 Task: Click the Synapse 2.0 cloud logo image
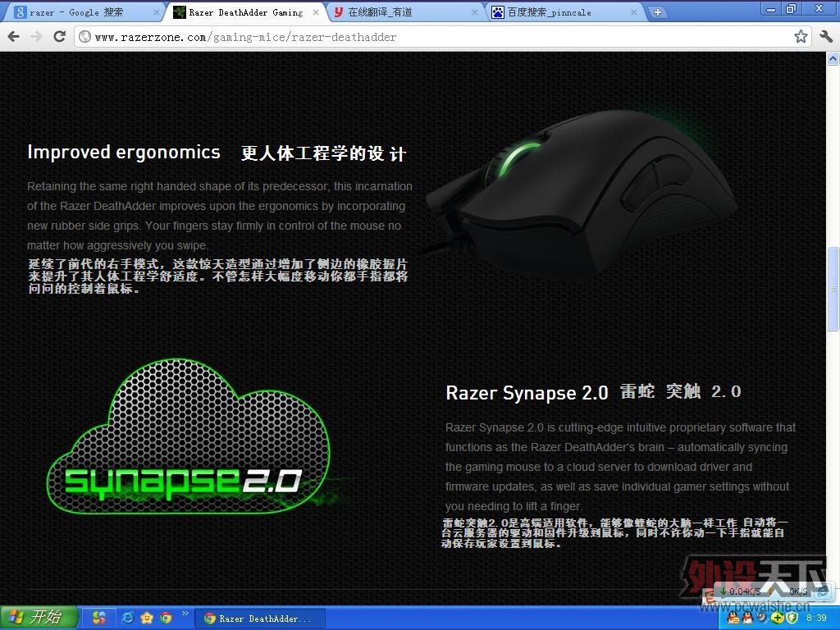click(189, 438)
